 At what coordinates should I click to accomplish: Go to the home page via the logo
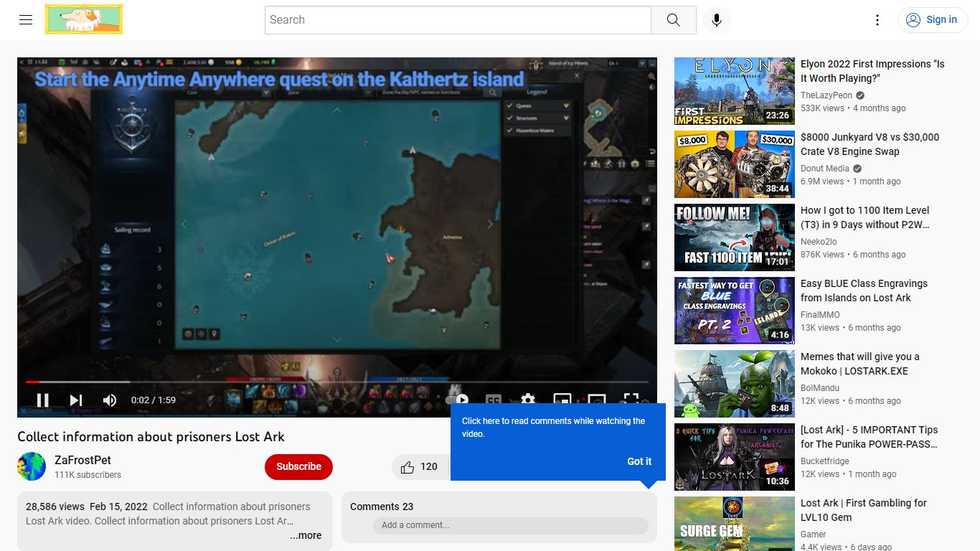[84, 19]
